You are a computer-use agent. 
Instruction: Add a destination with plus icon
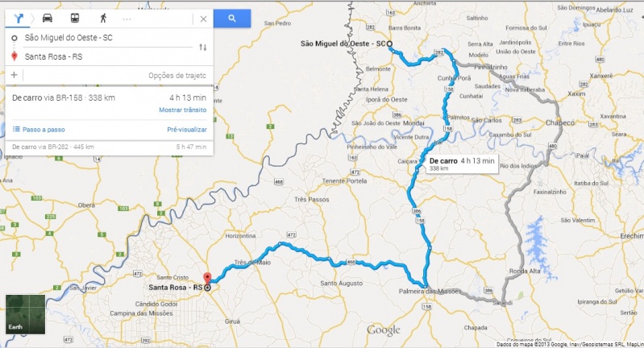point(14,75)
